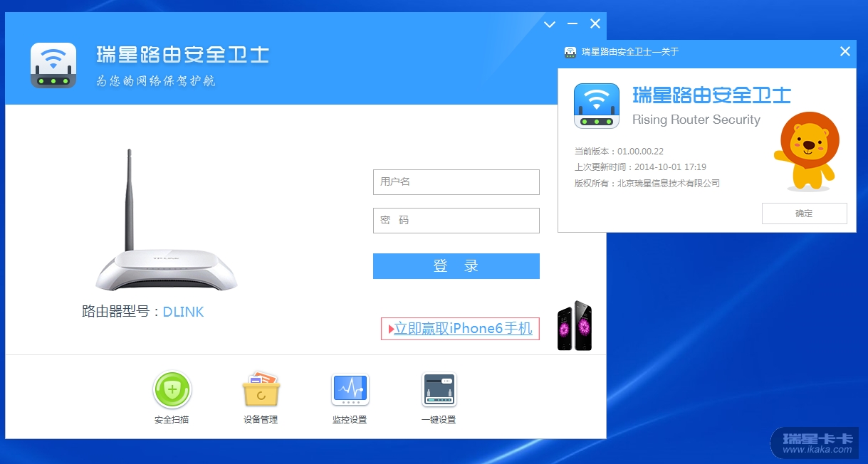Viewport: 868px width, 464px height.
Task: Click the DLINK router model text
Action: click(184, 312)
